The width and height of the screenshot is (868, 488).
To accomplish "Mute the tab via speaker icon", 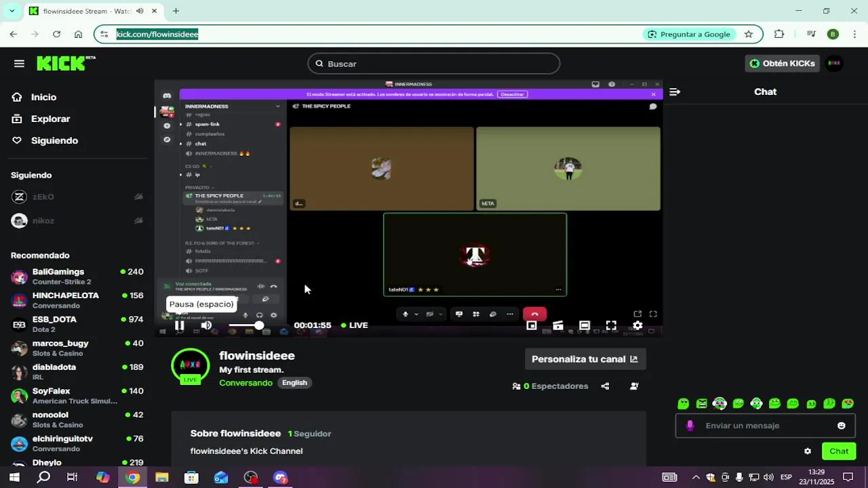I will pos(140,11).
